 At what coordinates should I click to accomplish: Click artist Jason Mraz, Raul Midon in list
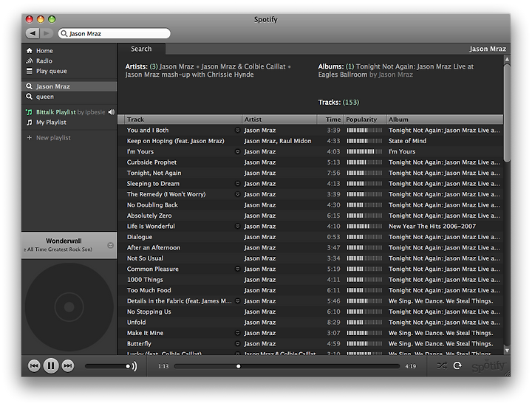[x=278, y=141]
